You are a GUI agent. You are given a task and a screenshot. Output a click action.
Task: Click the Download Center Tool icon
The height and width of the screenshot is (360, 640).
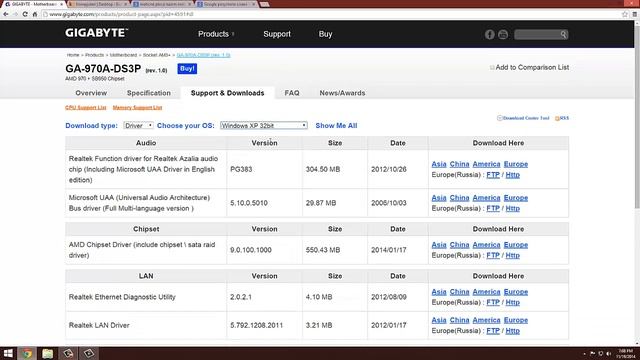point(500,118)
